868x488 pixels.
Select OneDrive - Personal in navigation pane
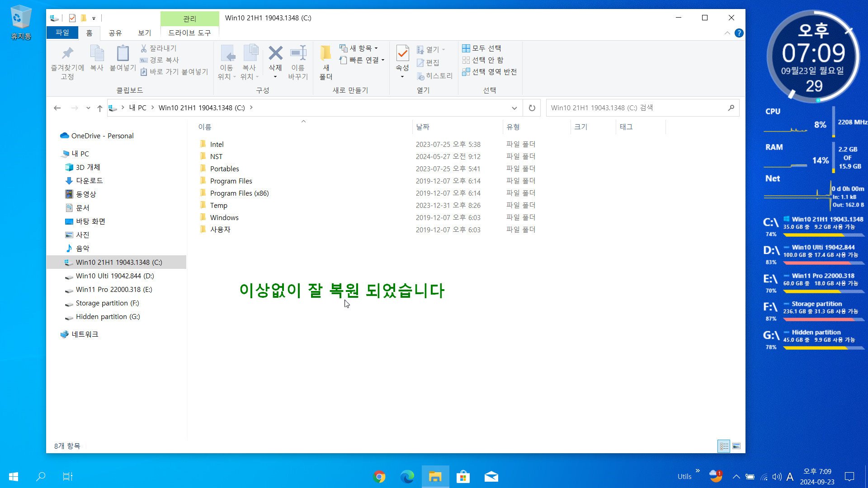pos(102,136)
